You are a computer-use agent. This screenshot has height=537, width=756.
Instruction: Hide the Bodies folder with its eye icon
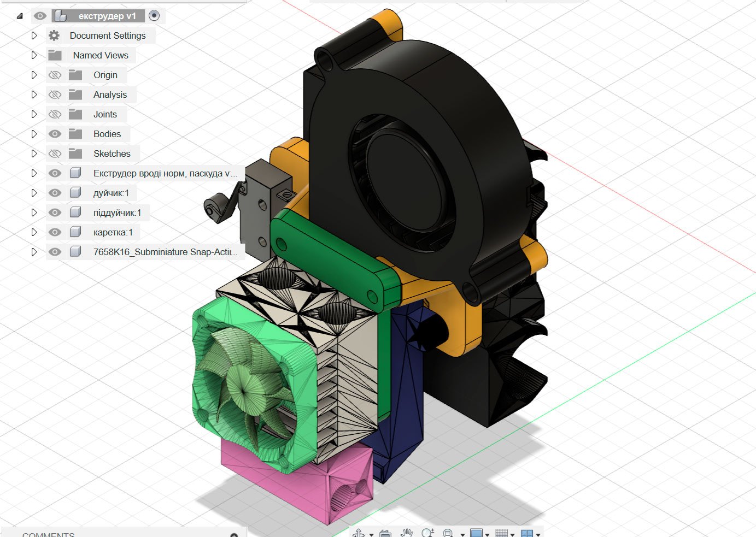tap(55, 133)
